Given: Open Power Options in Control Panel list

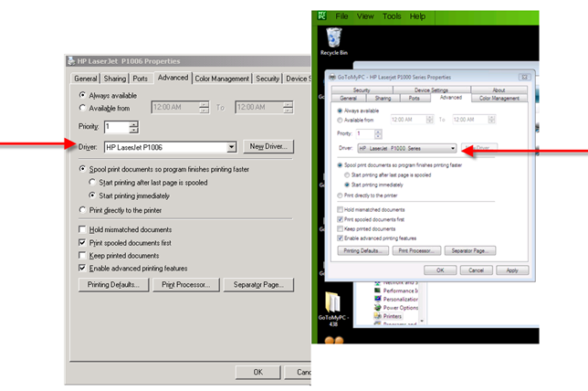Looking at the screenshot, I should click(x=396, y=307).
